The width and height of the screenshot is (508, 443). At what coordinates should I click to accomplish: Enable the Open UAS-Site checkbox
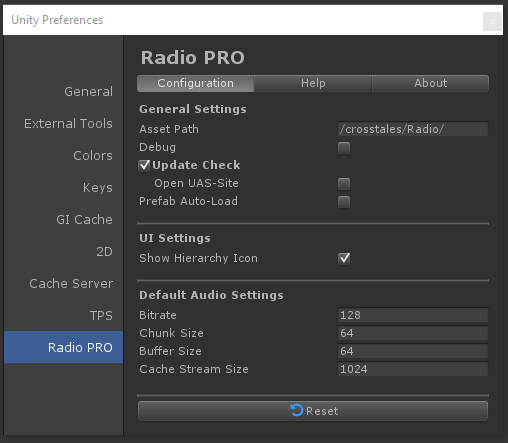point(344,184)
